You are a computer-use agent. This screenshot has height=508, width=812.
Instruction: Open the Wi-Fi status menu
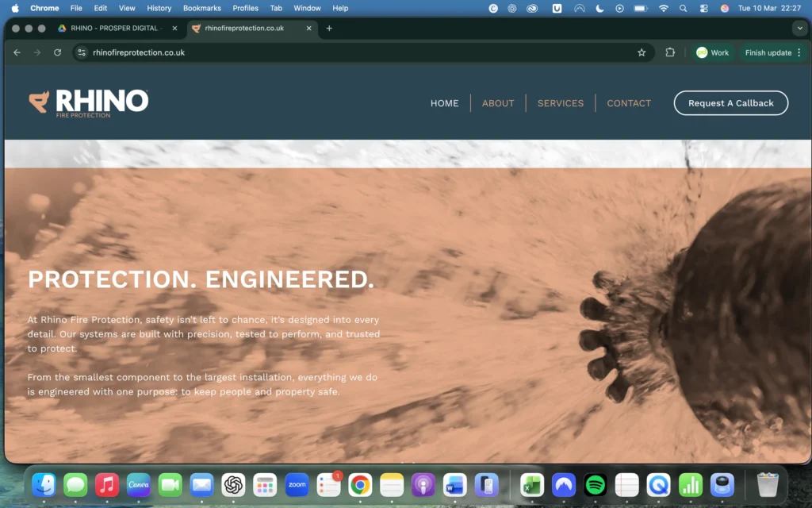pyautogui.click(x=663, y=8)
